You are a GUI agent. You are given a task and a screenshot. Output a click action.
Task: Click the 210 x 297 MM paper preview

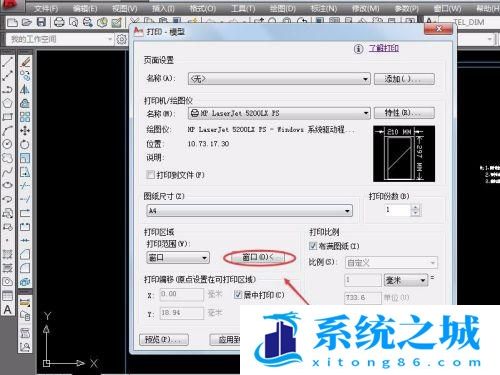click(x=404, y=154)
